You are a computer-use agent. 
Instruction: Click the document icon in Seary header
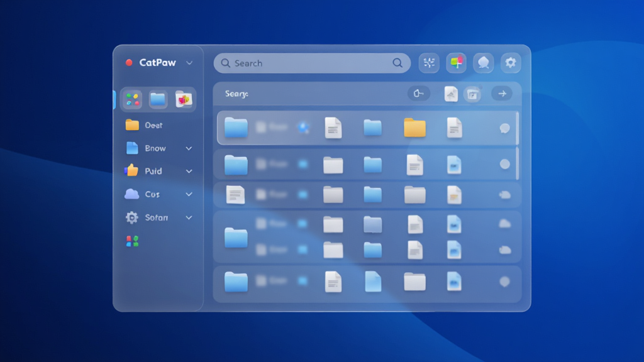coord(451,94)
